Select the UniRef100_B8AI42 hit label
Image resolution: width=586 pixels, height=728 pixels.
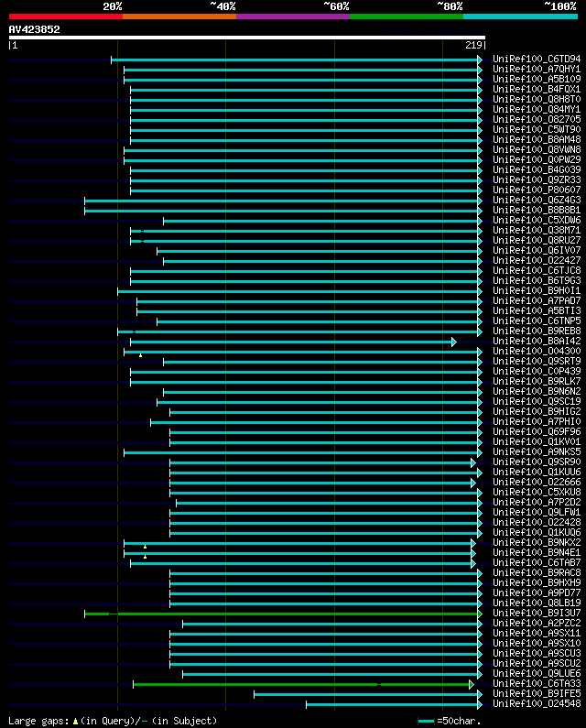click(537, 342)
